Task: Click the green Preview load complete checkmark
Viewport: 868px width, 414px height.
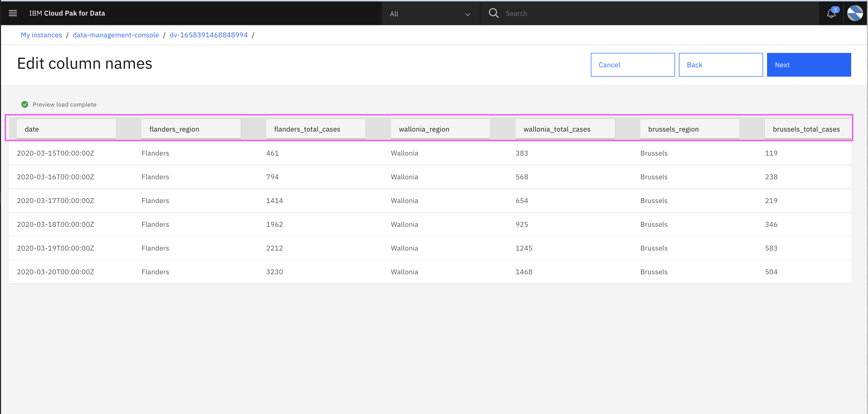Action: point(24,104)
